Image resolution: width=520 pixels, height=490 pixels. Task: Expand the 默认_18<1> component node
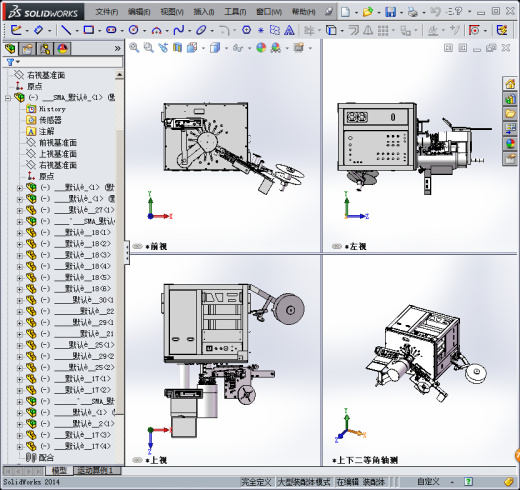(x=20, y=233)
